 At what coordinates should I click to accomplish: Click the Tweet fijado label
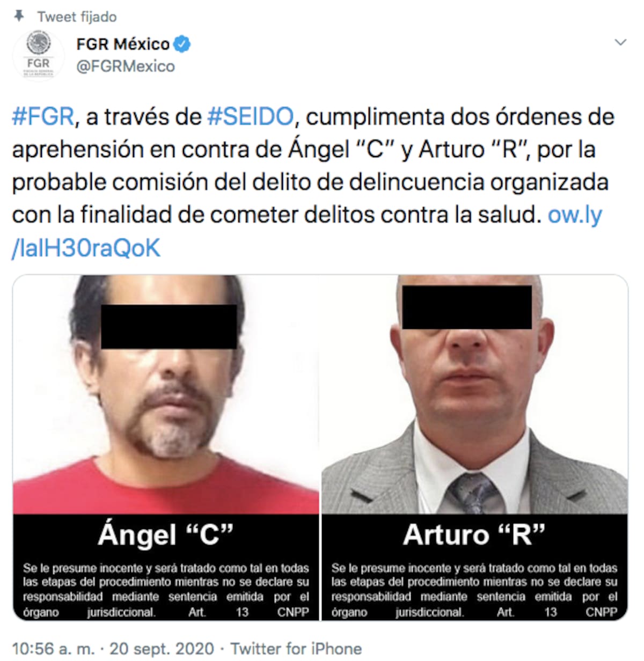[77, 17]
